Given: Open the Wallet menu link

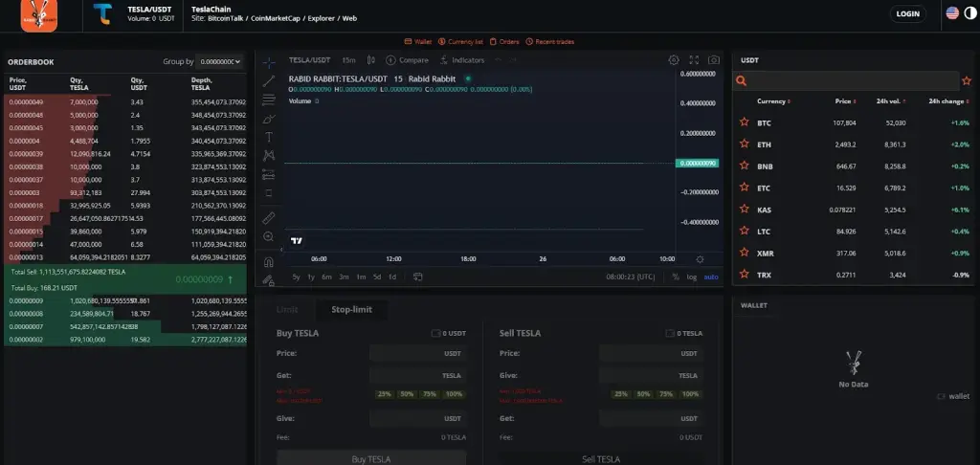Looking at the screenshot, I should tap(418, 42).
